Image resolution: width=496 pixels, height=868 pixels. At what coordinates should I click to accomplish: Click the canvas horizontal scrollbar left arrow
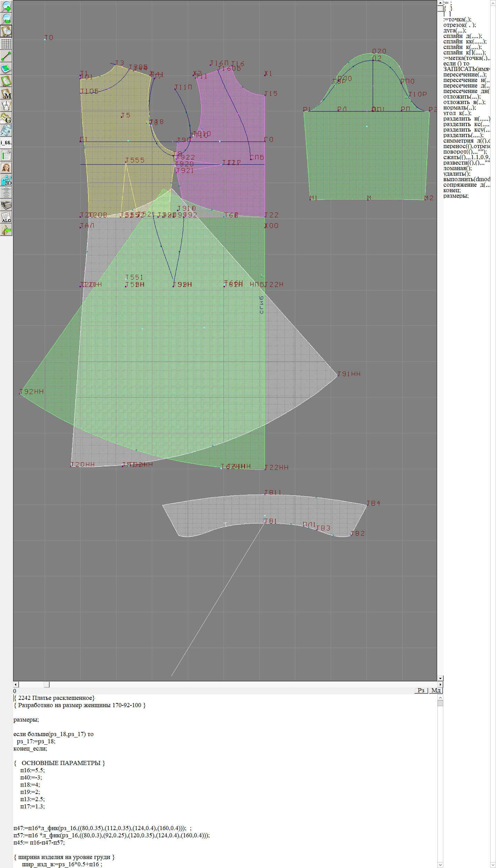(16, 684)
